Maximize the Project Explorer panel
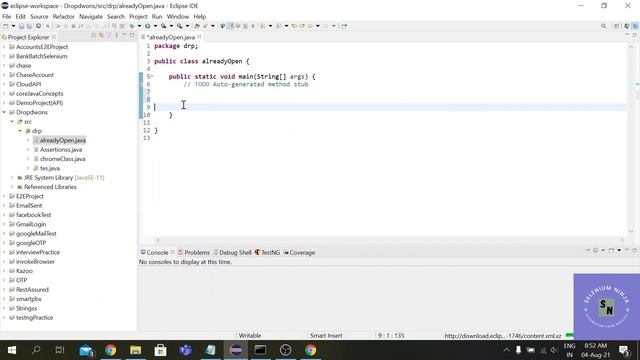The image size is (640, 360). point(132,36)
